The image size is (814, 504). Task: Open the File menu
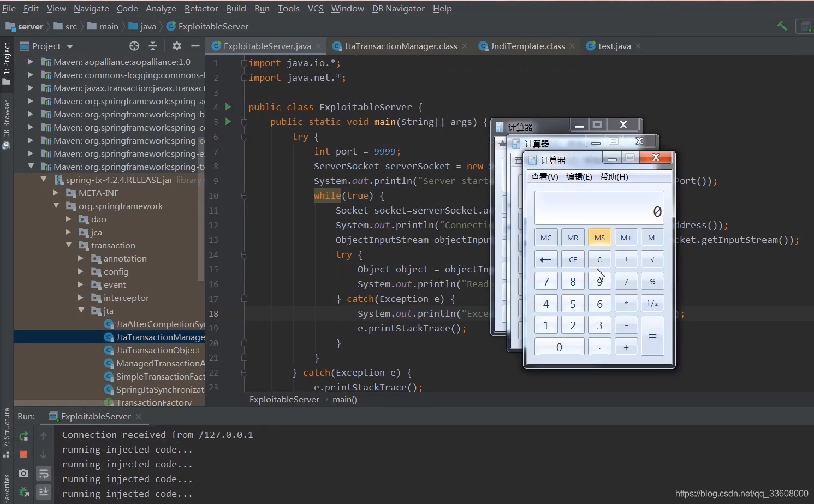tap(9, 8)
